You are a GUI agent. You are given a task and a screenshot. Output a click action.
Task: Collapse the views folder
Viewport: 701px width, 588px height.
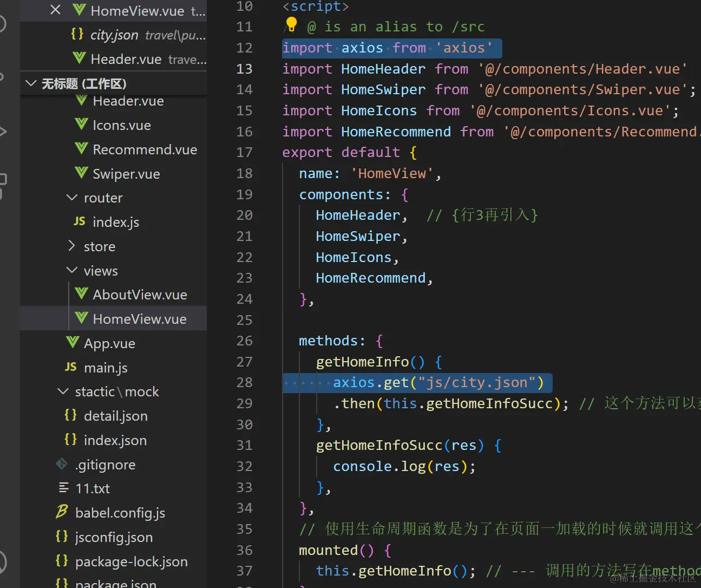coord(71,270)
